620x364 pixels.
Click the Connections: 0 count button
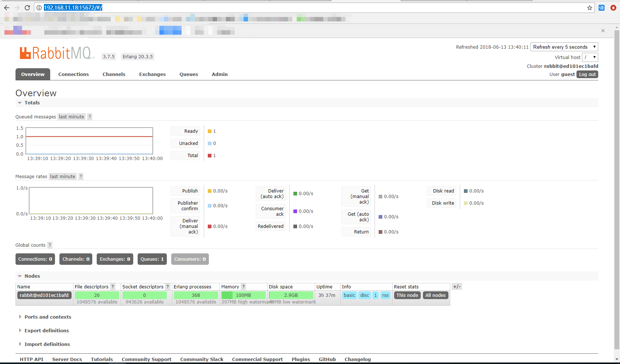(35, 259)
